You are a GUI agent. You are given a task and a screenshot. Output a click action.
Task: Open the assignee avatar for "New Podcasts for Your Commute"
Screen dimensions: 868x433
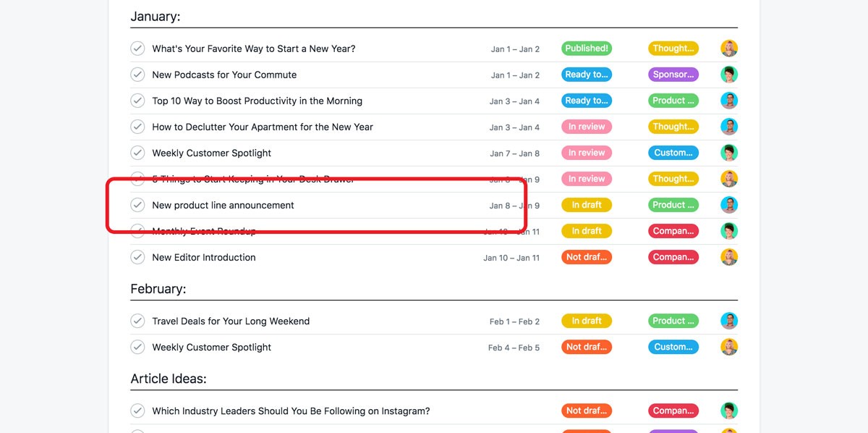coord(729,75)
